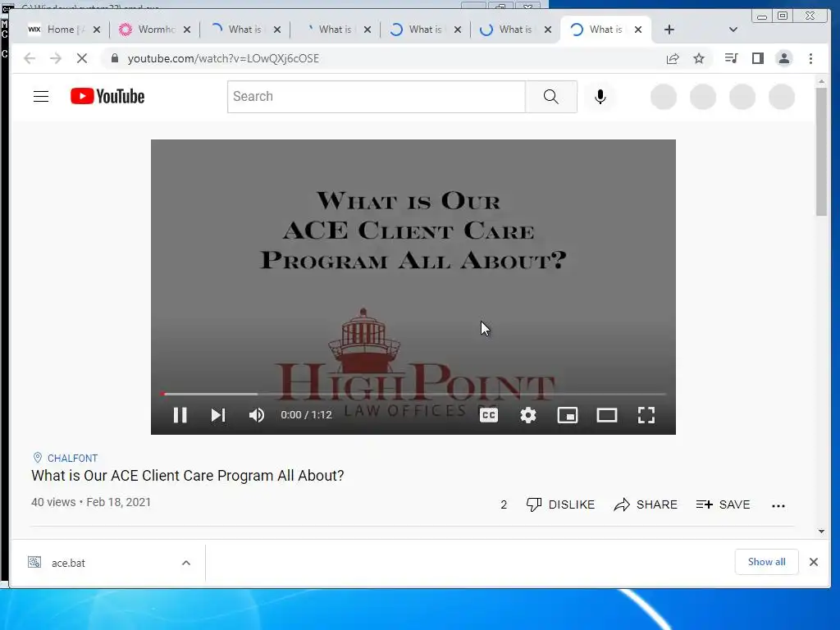Click the scroll down arrow
The height and width of the screenshot is (630, 840).
pyautogui.click(x=821, y=532)
